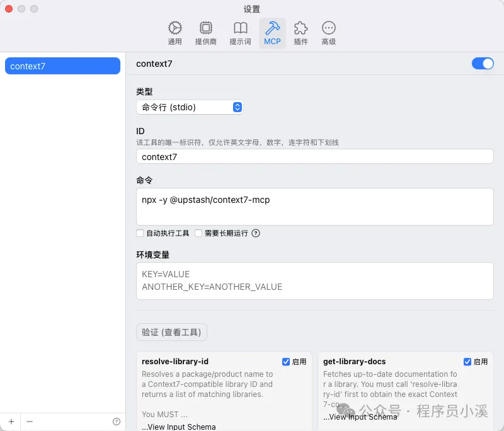Image resolution: width=504 pixels, height=431 pixels.
Task: View Input Schema for resolve-library-id
Action: pyautogui.click(x=179, y=427)
